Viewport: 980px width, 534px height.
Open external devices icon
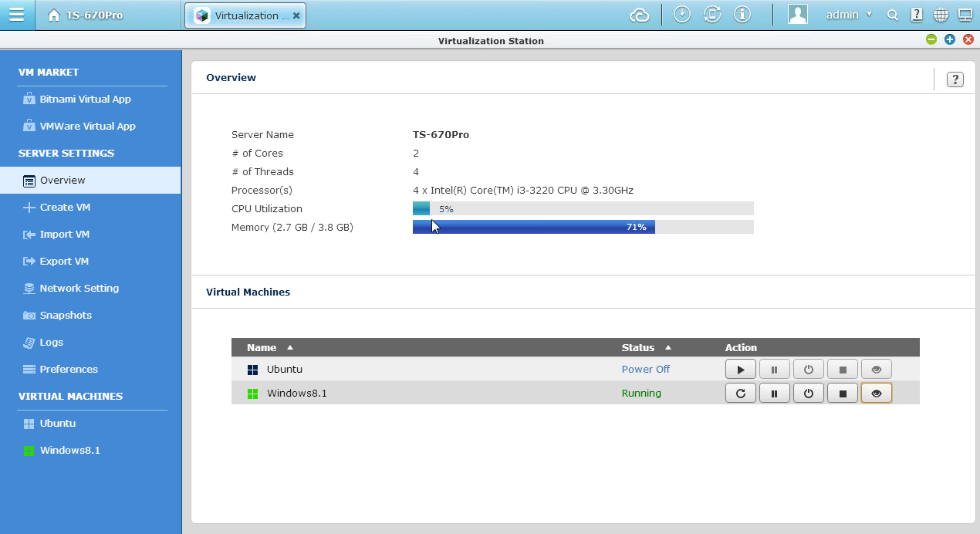pyautogui.click(x=712, y=15)
